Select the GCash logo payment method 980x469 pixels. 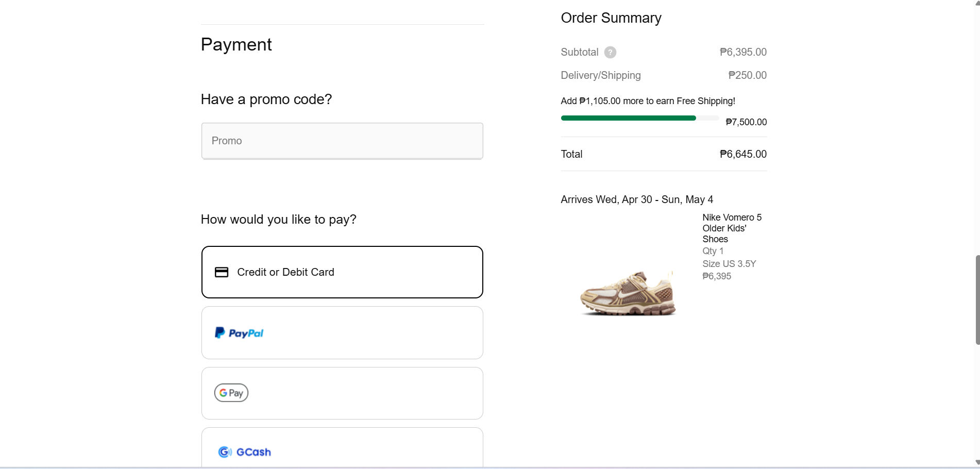[x=245, y=452]
